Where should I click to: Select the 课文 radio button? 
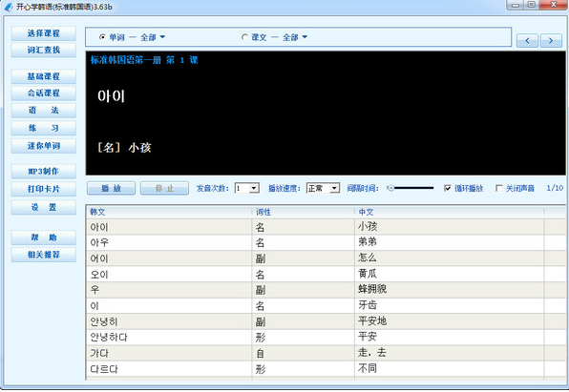tap(244, 37)
